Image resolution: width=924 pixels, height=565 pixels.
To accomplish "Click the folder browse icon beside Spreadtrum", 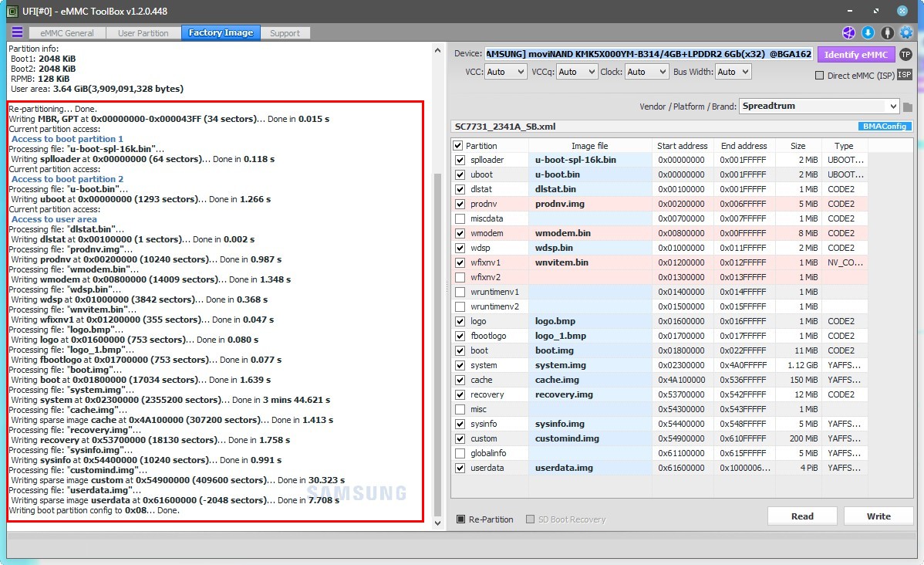I will [908, 107].
